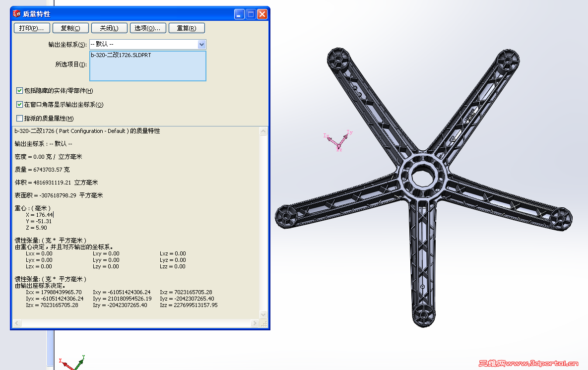Select b-320-二改1726.SLDPRT in selected items list

[x=121, y=55]
